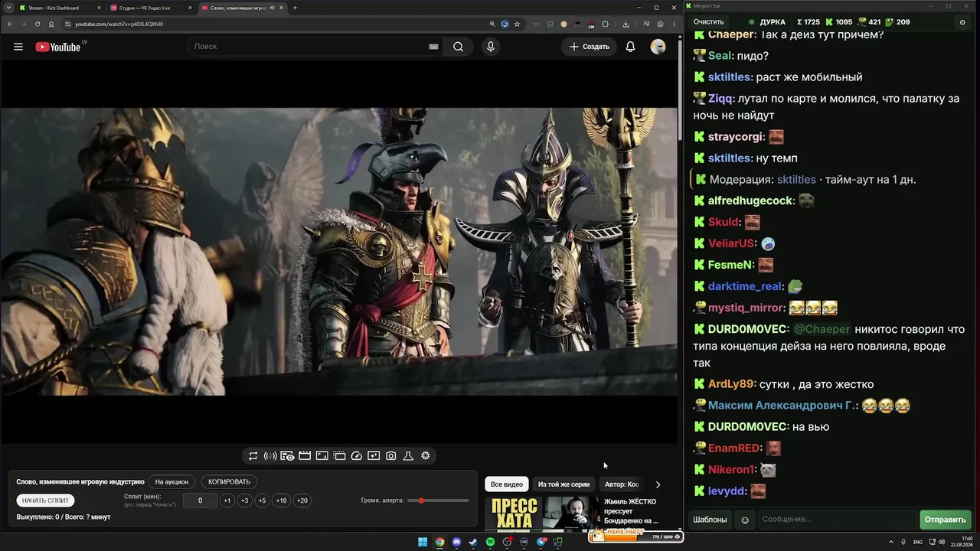Image resolution: width=980 pixels, height=551 pixels.
Task: Select the 'Из той же серии' chip
Action: tap(563, 484)
